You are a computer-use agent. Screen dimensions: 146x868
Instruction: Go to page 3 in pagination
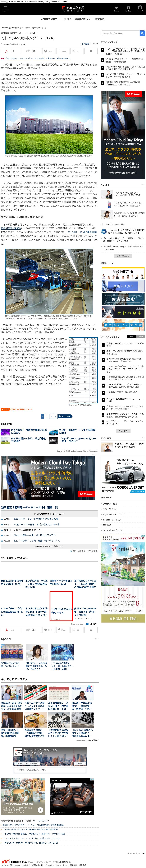pyautogui.click(x=51, y=416)
